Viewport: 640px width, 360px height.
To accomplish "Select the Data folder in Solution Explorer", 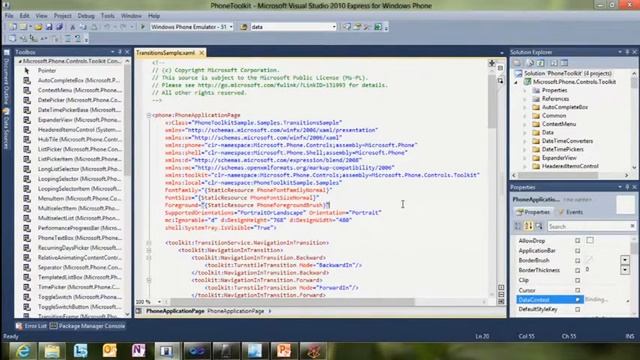I will [547, 133].
